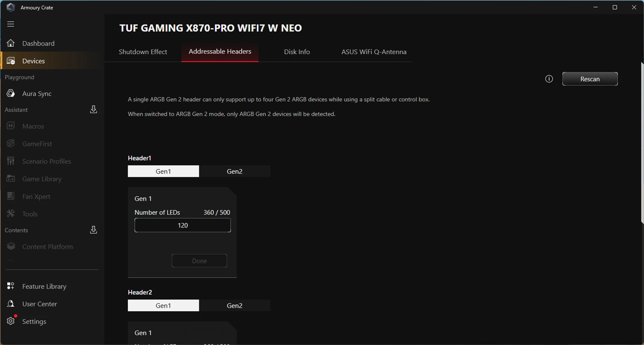Click the User Center bell icon

[x=11, y=304]
